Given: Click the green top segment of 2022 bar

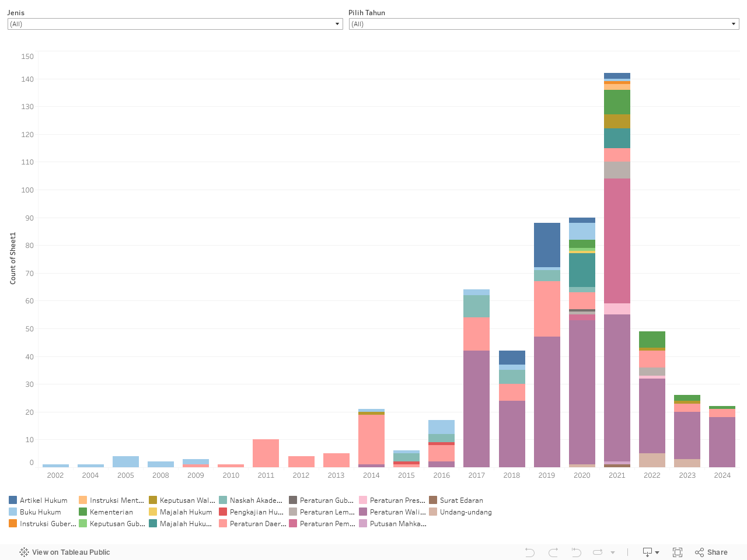Looking at the screenshot, I should [652, 339].
